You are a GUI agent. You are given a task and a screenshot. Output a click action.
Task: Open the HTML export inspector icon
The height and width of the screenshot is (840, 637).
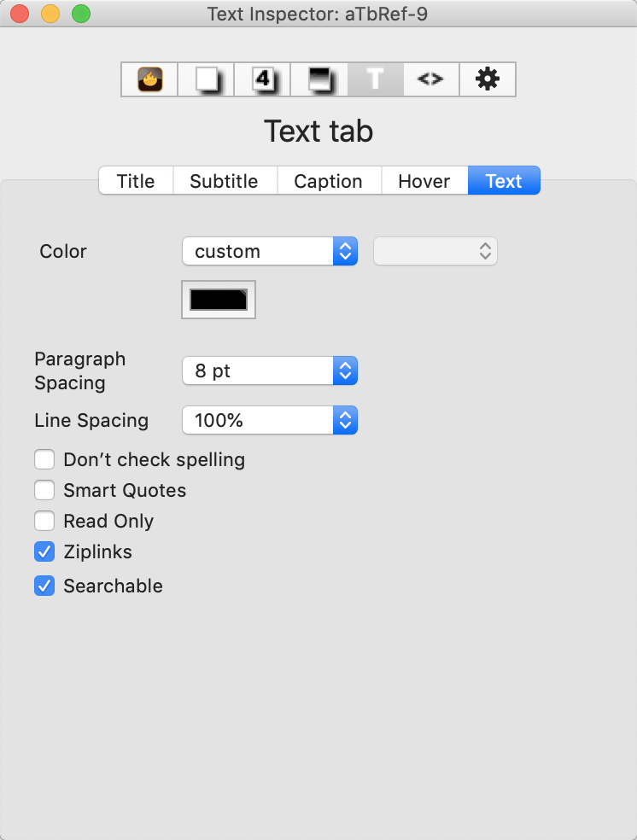(x=430, y=79)
